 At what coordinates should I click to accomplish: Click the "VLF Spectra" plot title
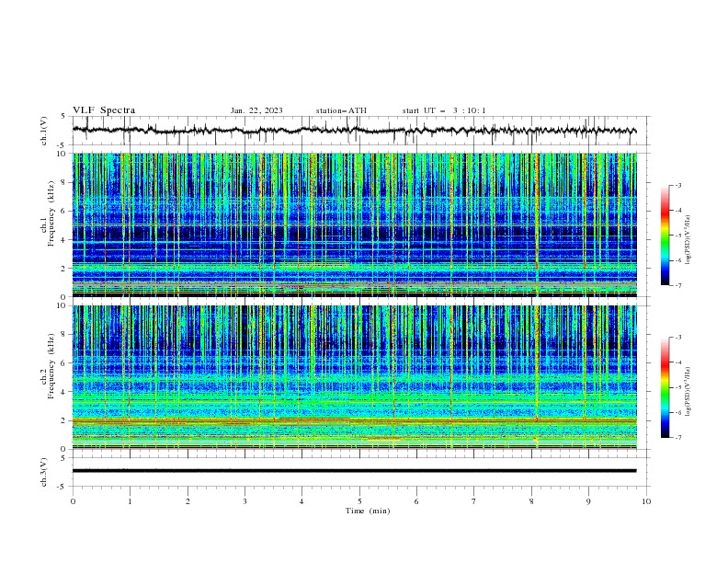tap(104, 110)
